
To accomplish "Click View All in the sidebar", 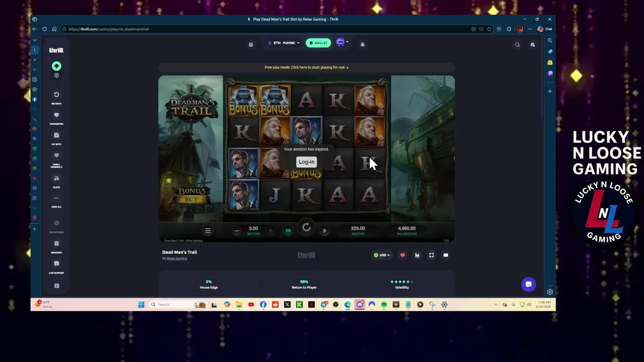I will pos(56,201).
